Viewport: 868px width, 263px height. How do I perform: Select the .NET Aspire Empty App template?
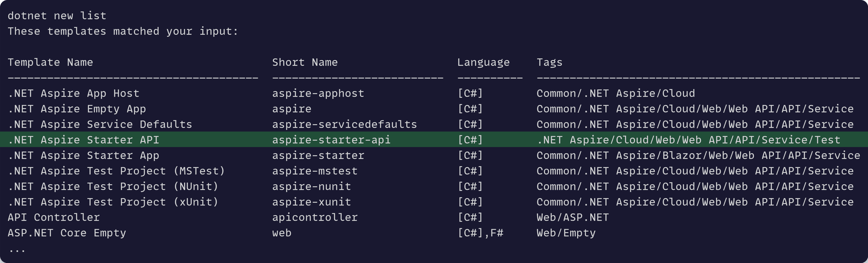coord(77,109)
